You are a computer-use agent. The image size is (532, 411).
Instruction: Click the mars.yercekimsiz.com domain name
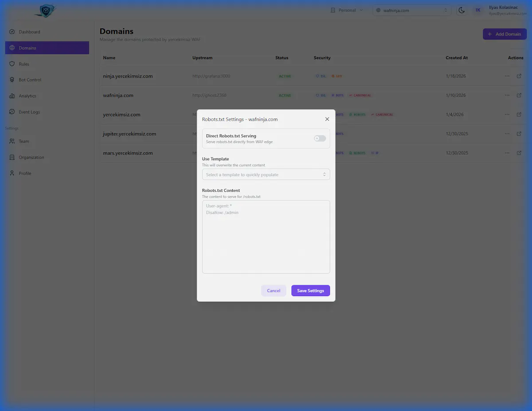coord(128,153)
